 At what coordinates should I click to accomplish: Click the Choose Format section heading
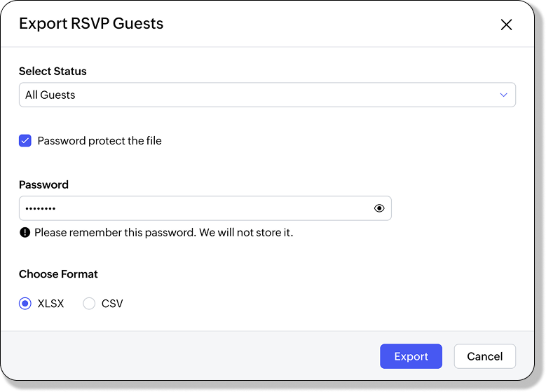pos(58,274)
